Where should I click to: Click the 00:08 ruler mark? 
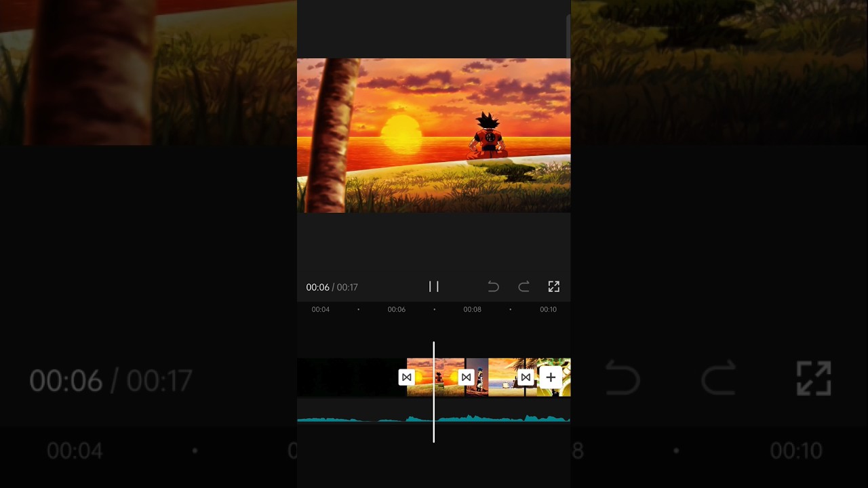[x=472, y=309]
